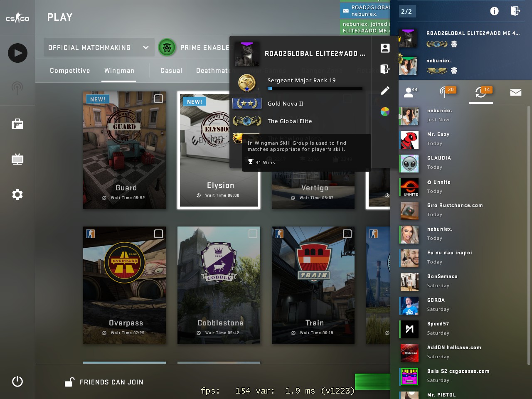
Task: Click the trophy icon beside 31 Wins
Action: point(251,162)
